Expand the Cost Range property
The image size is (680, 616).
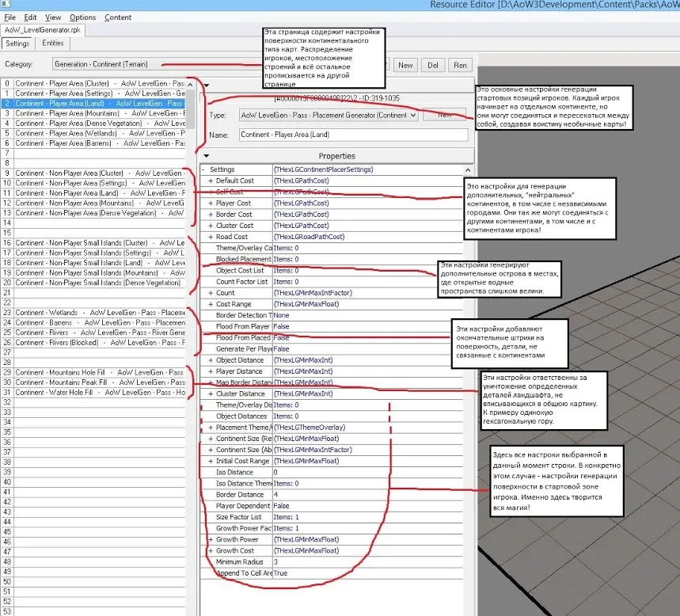(211, 304)
